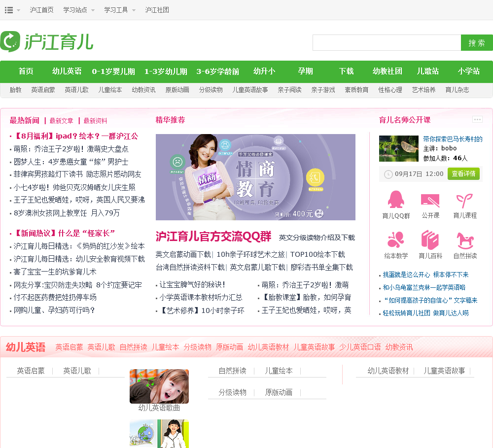Select 小学站 in navigation
This screenshot has height=448, width=493.
click(469, 71)
